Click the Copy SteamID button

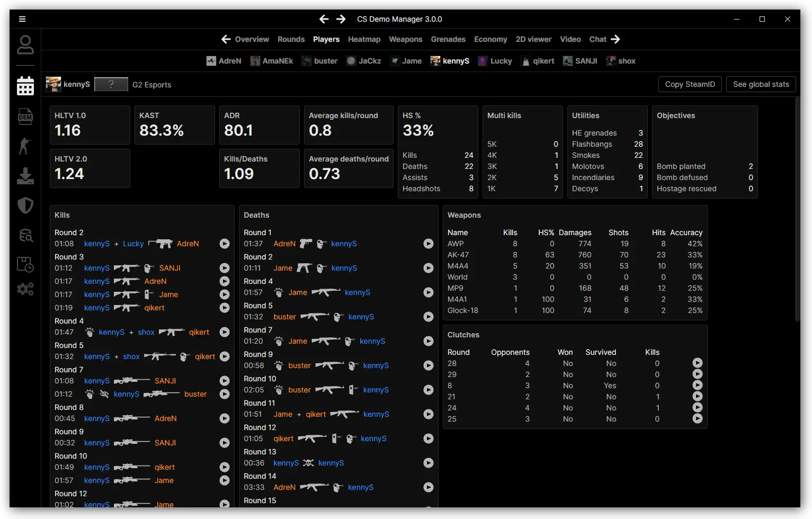point(690,84)
